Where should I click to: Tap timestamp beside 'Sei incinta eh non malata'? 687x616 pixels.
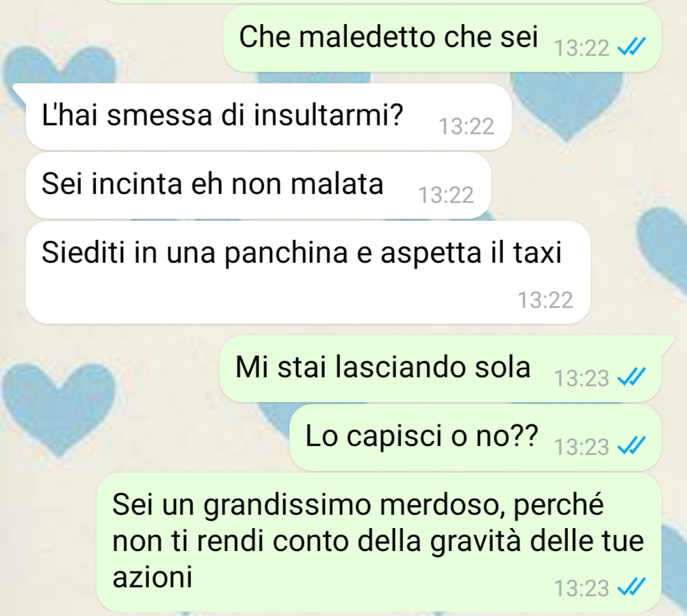446,195
